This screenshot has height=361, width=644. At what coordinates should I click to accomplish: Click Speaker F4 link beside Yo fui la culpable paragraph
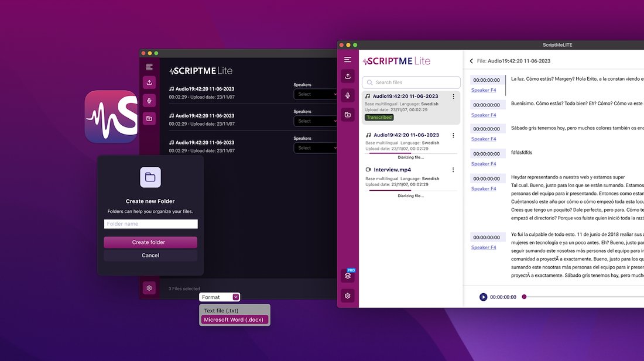coord(484,247)
